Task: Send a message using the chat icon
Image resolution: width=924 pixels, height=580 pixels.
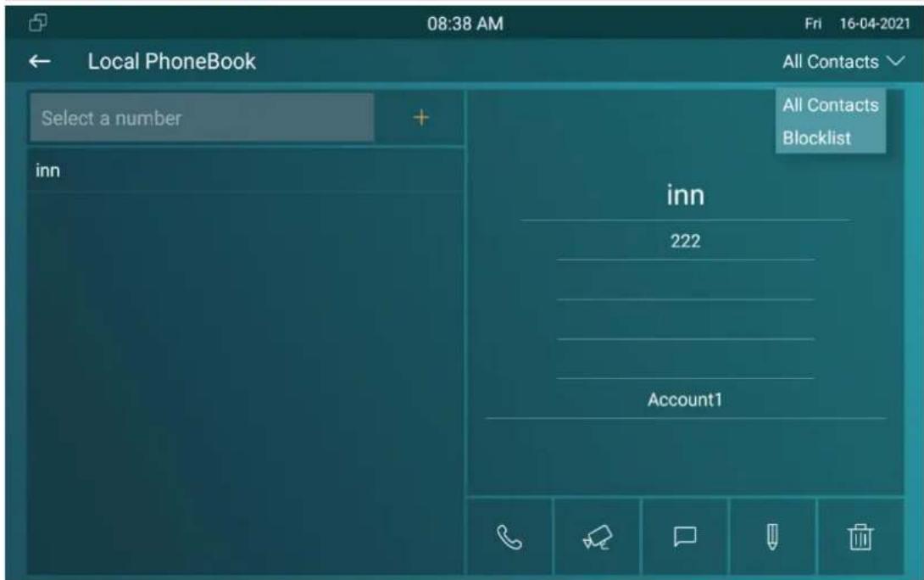Action: tap(685, 537)
